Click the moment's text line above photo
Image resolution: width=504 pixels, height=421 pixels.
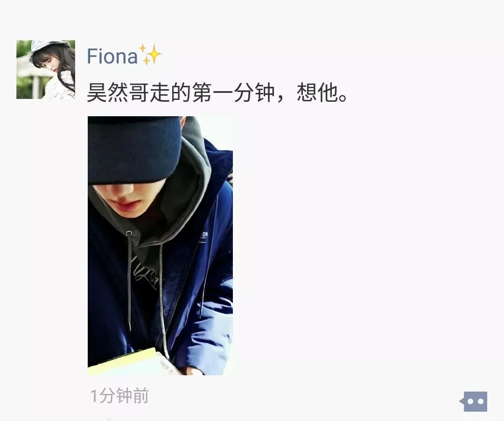point(217,93)
